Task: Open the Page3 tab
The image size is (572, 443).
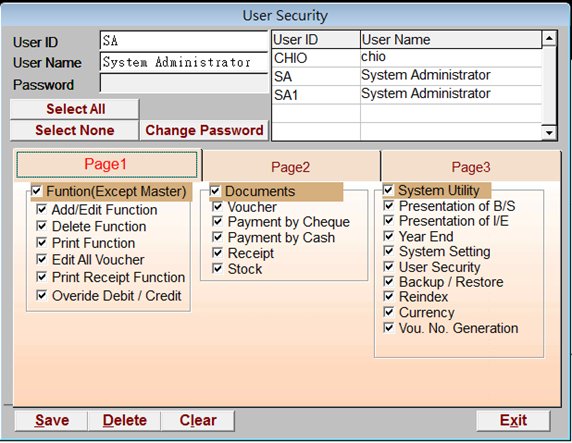Action: click(x=471, y=167)
